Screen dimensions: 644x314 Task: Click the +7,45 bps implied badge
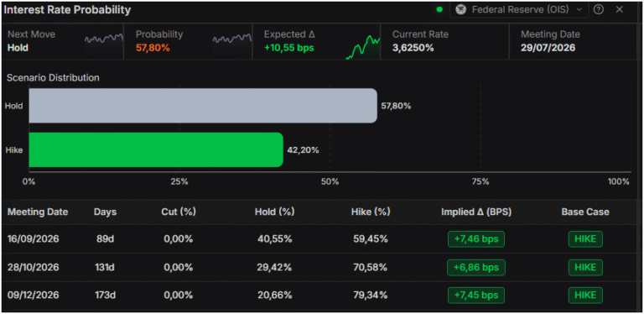(476, 296)
